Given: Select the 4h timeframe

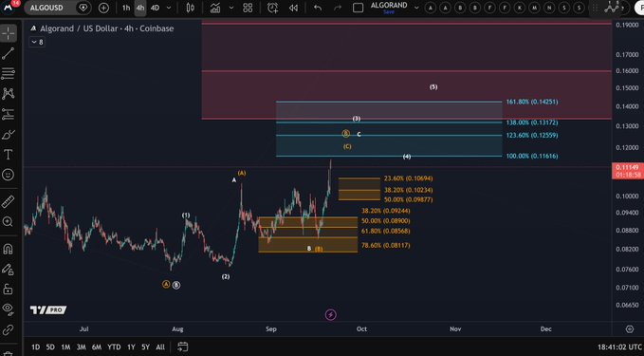Looking at the screenshot, I should (140, 8).
